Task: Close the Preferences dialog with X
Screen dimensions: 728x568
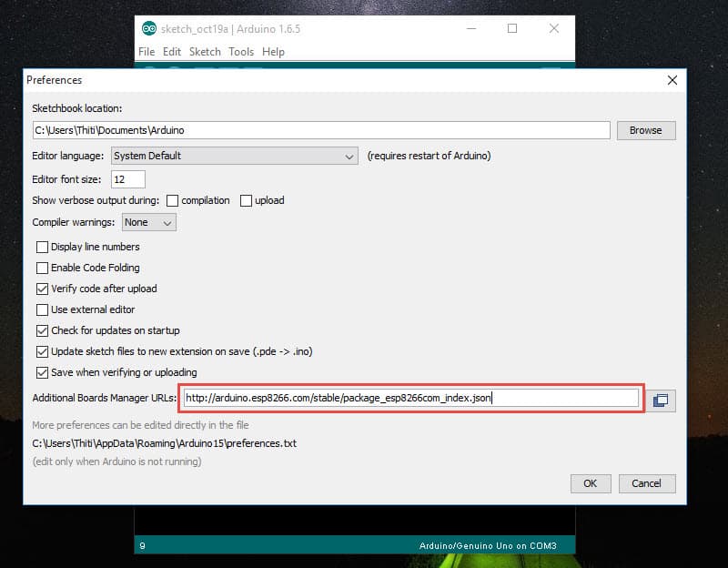Action: point(672,80)
